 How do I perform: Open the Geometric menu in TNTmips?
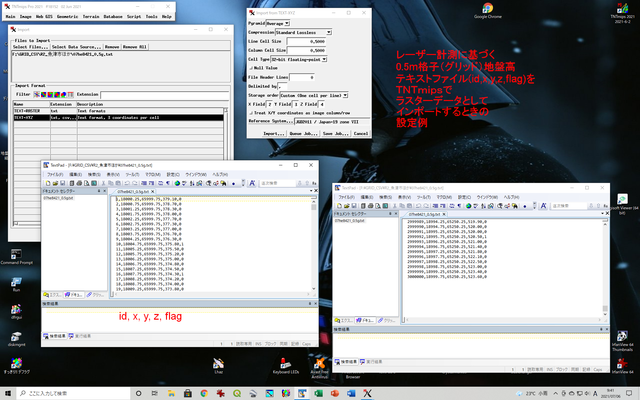(66, 18)
